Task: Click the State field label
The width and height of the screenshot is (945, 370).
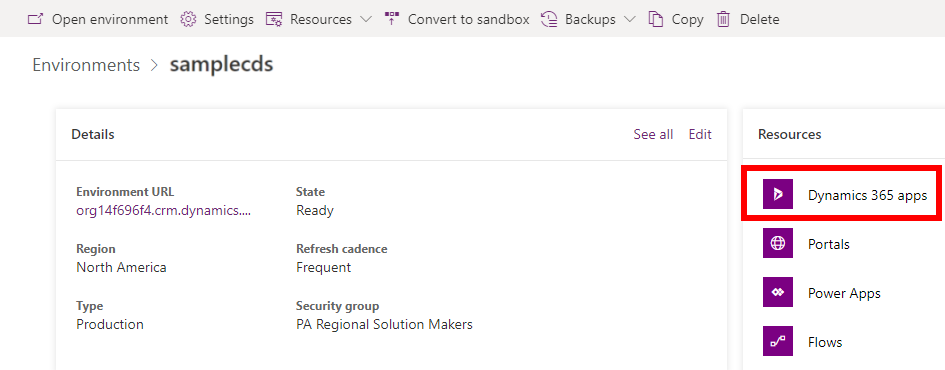Action: 310,192
